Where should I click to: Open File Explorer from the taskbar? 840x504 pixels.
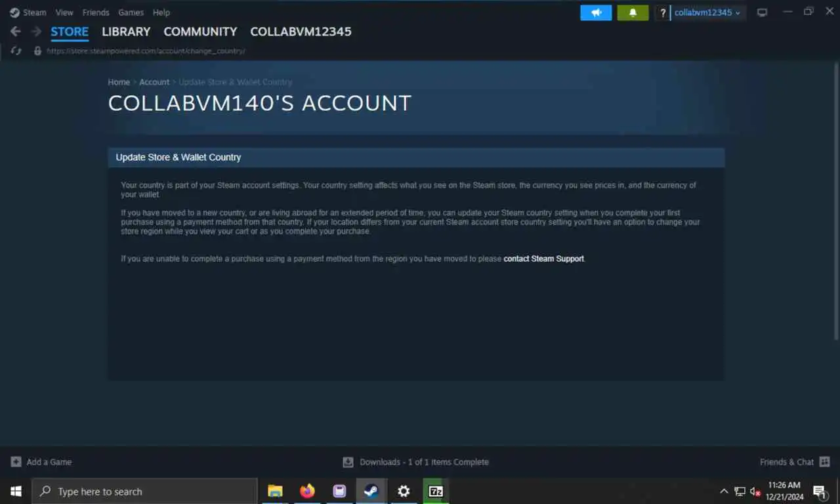275,491
